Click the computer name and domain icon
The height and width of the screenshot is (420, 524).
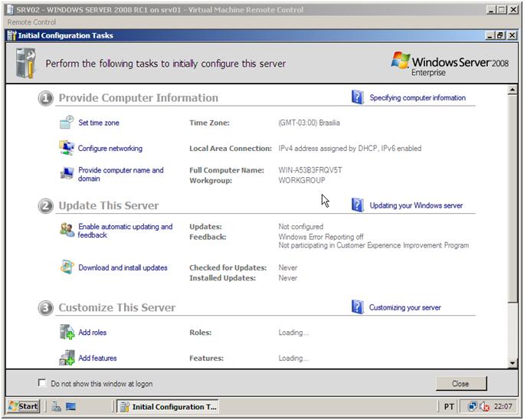pyautogui.click(x=67, y=173)
